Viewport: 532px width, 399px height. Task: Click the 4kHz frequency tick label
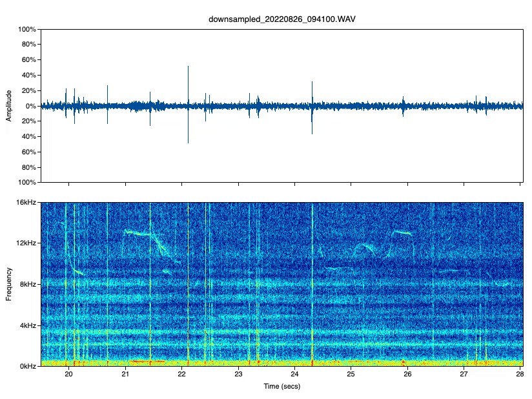tap(28, 325)
